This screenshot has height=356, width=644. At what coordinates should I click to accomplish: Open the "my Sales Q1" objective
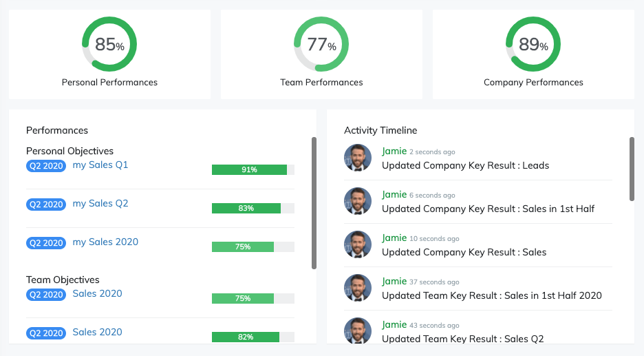pos(100,165)
